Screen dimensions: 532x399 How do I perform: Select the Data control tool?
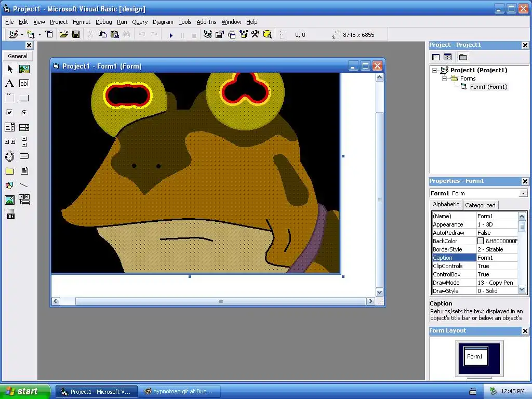tap(24, 200)
